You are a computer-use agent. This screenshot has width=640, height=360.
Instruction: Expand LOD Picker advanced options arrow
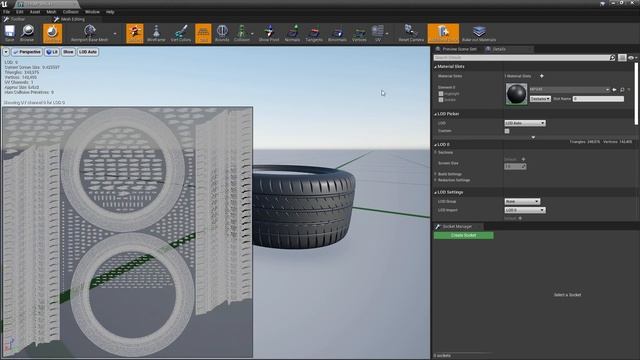pos(533,138)
